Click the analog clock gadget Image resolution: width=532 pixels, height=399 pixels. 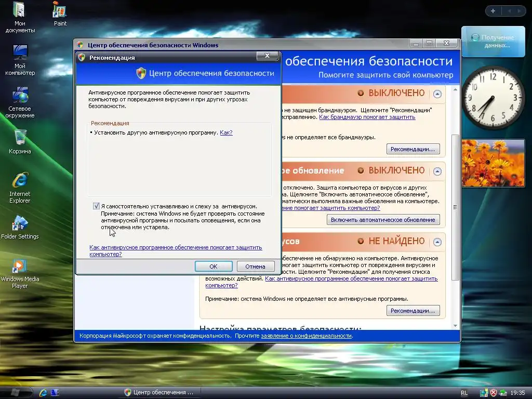click(493, 98)
